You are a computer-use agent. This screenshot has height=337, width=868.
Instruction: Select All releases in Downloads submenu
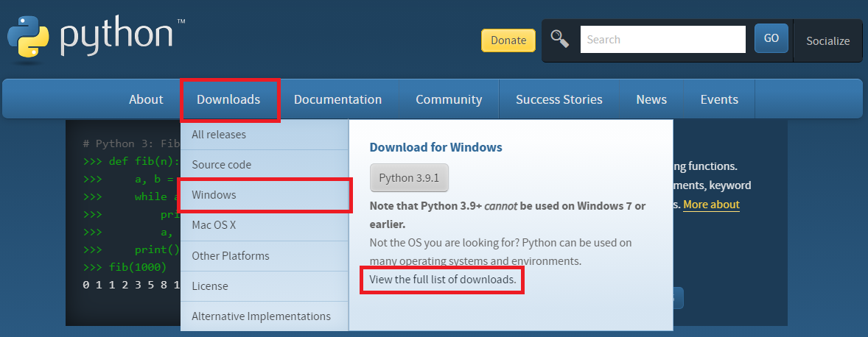click(x=265, y=135)
